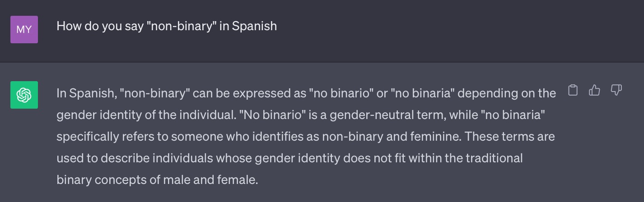Click the green ChatGPT logo avatar
The height and width of the screenshot is (202, 644).
tap(24, 95)
